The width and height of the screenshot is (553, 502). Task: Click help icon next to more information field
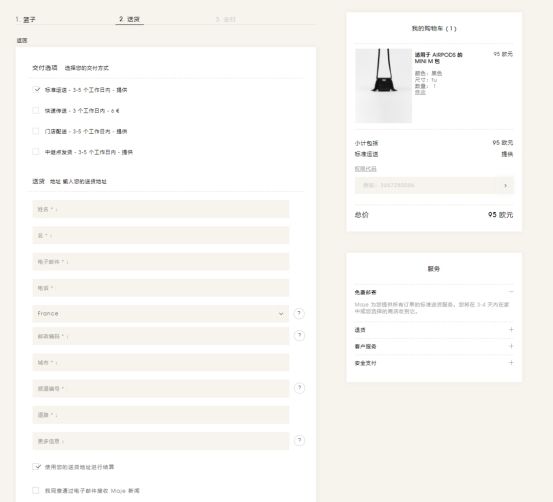pyautogui.click(x=299, y=440)
